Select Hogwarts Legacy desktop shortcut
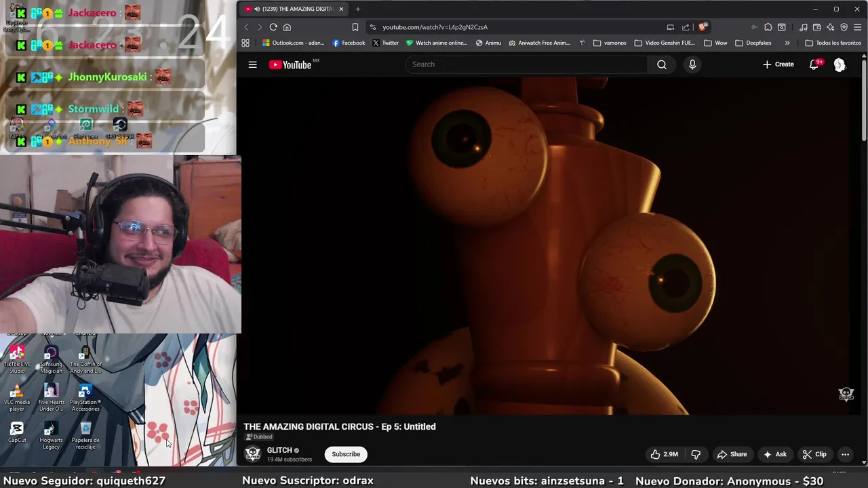This screenshot has height=488, width=868. (x=51, y=436)
